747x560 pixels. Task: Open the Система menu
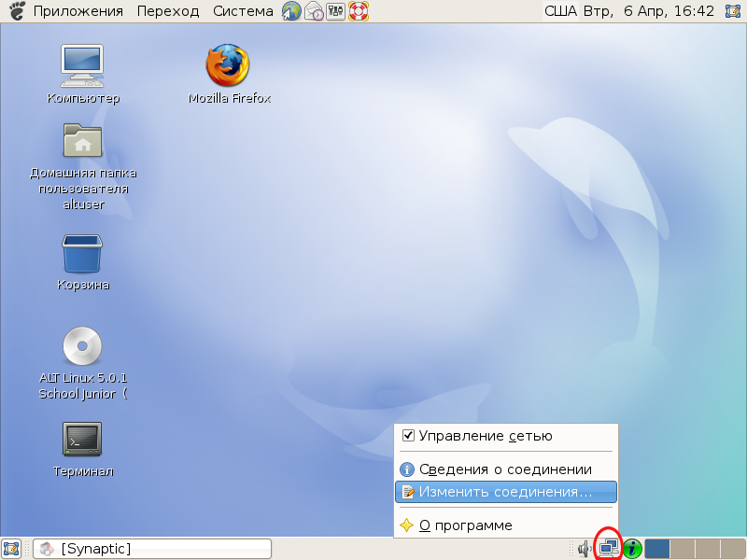243,11
